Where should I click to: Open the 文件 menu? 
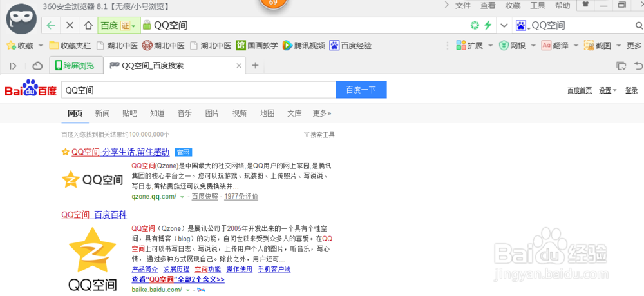[463, 5]
